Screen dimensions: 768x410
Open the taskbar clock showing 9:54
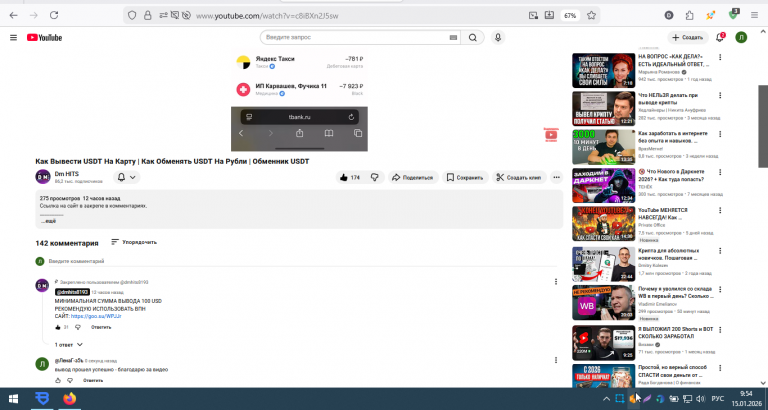(745, 398)
